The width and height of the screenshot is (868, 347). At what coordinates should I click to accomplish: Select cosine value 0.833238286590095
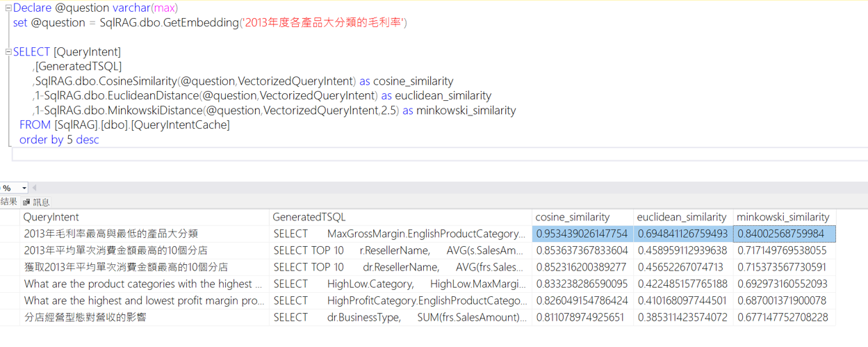(583, 284)
